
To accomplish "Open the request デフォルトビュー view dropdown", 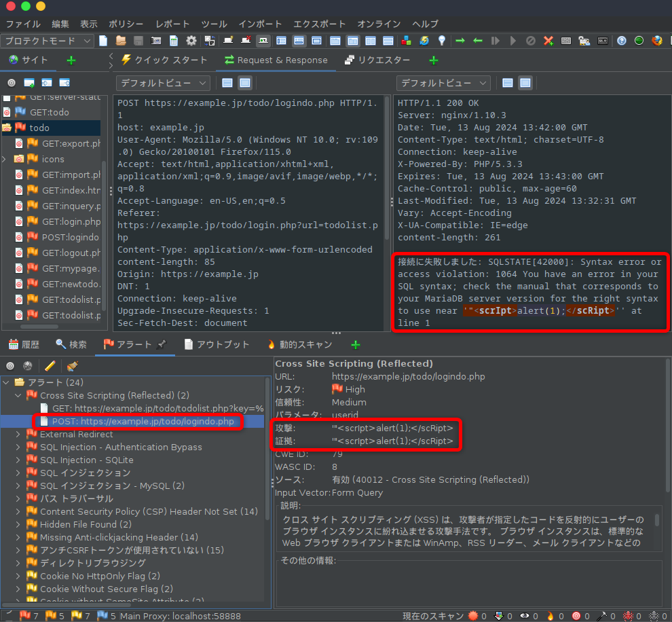I will click(163, 83).
